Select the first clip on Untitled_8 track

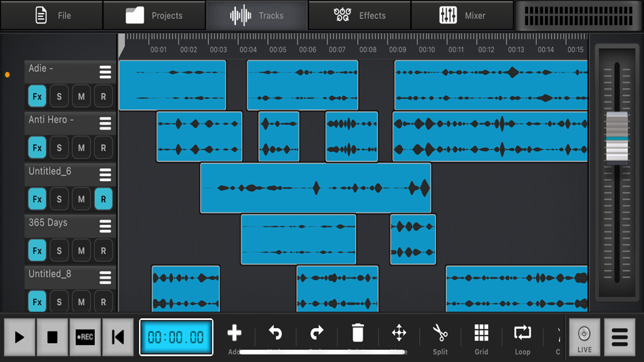[x=186, y=289]
